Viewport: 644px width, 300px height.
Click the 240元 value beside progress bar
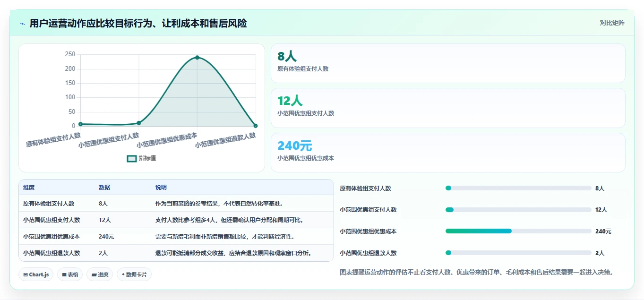pyautogui.click(x=603, y=231)
